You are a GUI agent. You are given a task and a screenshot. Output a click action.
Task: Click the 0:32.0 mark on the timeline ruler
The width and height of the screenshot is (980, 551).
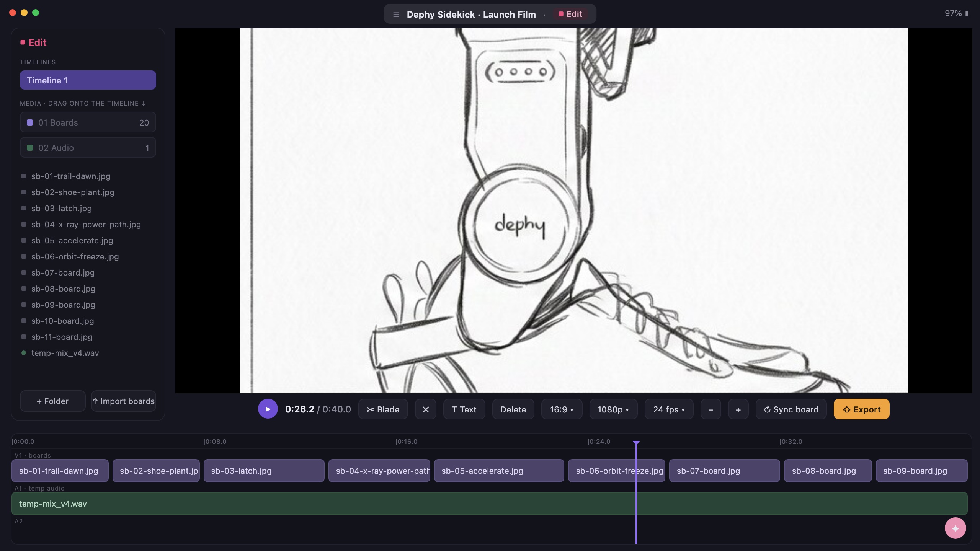tap(791, 442)
